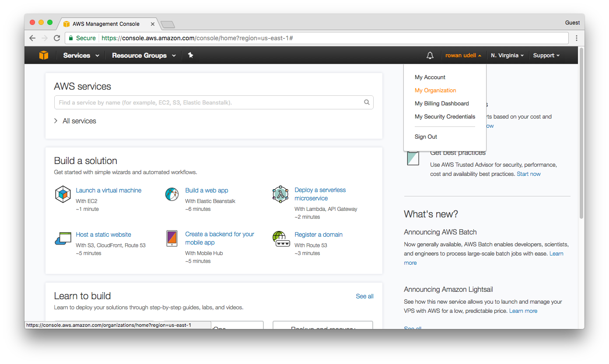Click See all in Learn to build
Viewport: 609px width, 364px height.
[x=364, y=296]
